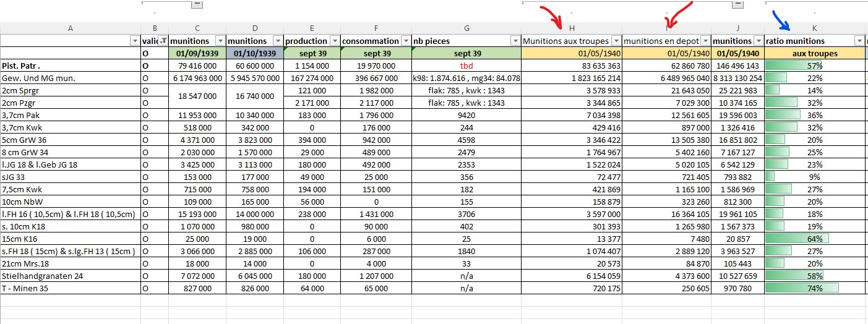Click filter arrow for 'nb pieces' column
Image resolution: width=868 pixels, height=324 pixels.
click(x=515, y=41)
